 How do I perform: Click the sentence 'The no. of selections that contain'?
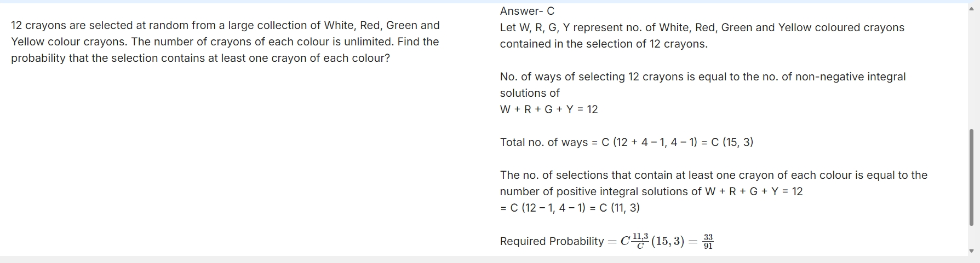coord(713,175)
